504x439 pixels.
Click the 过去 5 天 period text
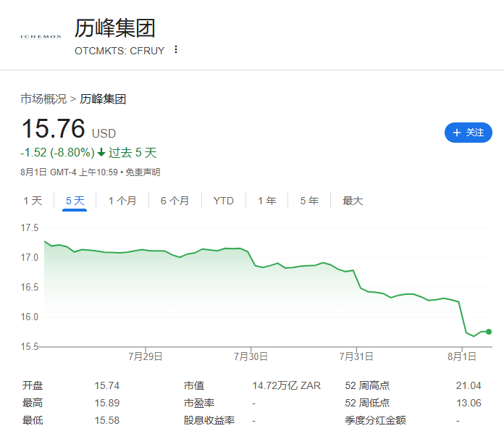(x=133, y=152)
